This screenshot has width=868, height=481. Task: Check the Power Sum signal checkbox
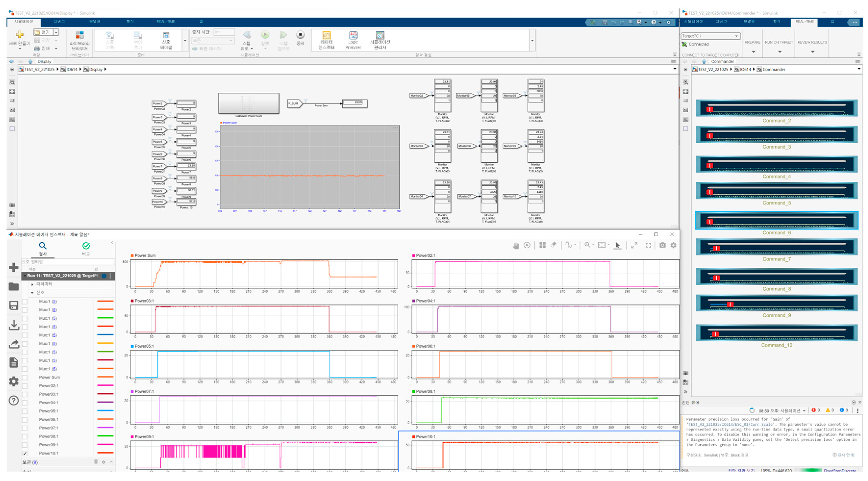[25, 378]
